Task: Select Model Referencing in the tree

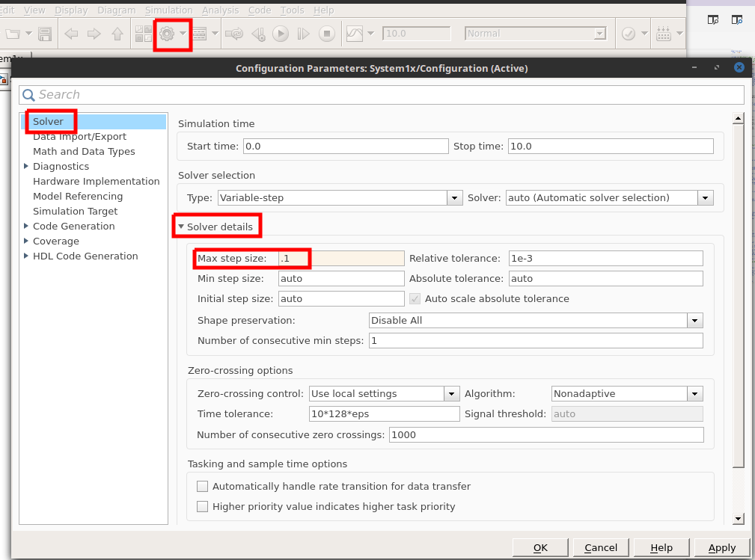Action: [78, 197]
